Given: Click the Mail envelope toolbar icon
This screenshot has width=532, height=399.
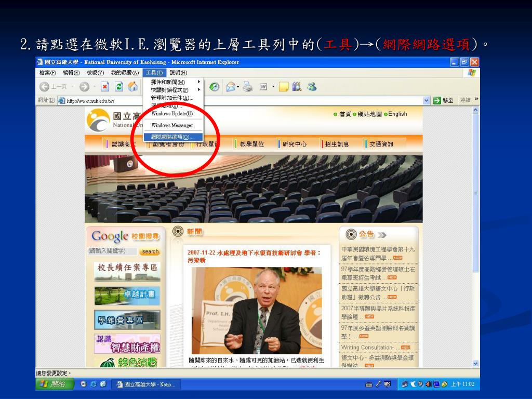Looking at the screenshot, I should click(x=231, y=87).
